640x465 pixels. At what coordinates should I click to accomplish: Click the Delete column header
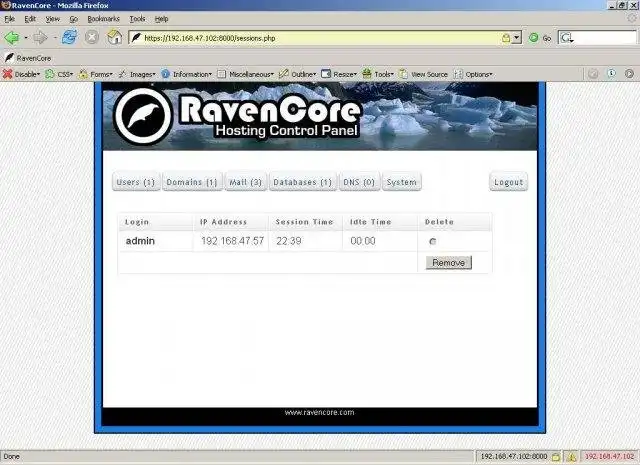(439, 222)
